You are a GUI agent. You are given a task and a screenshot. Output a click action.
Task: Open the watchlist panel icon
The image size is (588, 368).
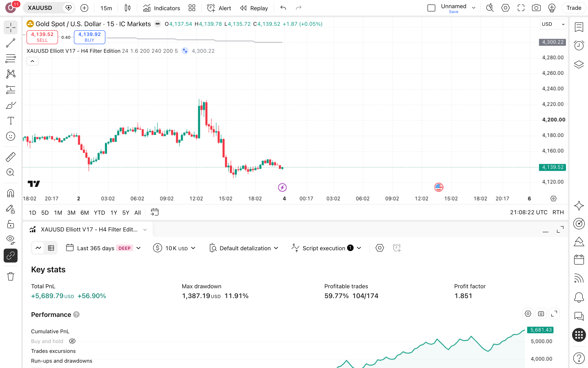pyautogui.click(x=579, y=27)
